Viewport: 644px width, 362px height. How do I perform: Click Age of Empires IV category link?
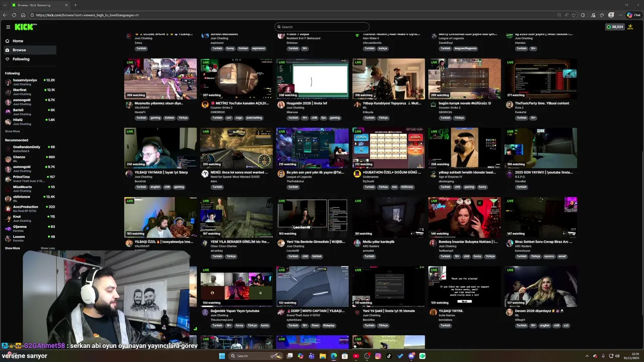coord(451,177)
